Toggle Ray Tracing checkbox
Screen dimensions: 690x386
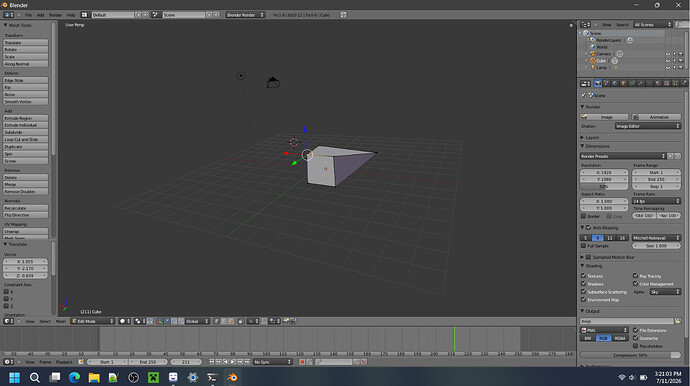(x=635, y=276)
